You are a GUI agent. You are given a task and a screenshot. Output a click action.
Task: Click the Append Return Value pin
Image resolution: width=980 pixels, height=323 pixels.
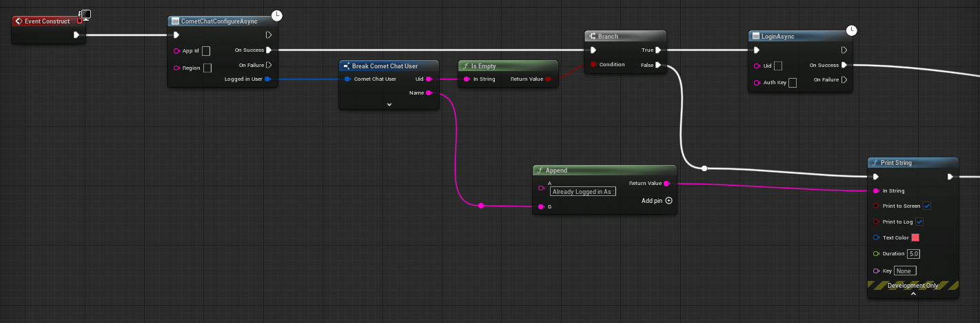[x=667, y=184]
